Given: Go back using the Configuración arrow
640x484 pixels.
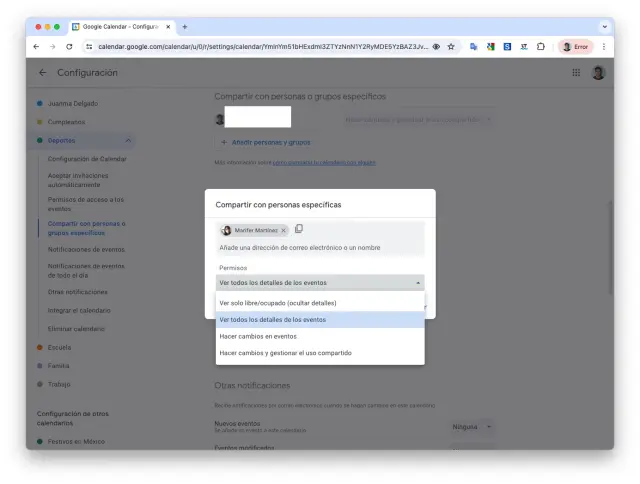Looking at the screenshot, I should 42,73.
